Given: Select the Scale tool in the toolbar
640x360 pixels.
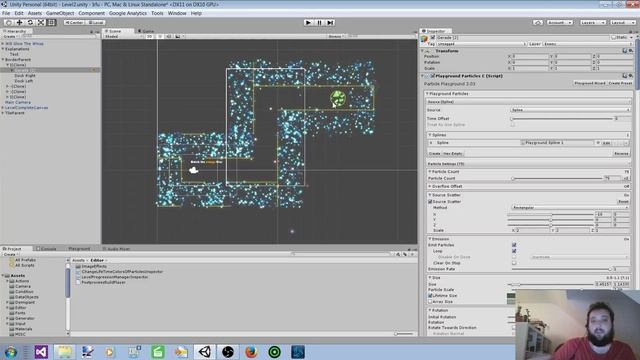Looking at the screenshot, I should pos(41,22).
